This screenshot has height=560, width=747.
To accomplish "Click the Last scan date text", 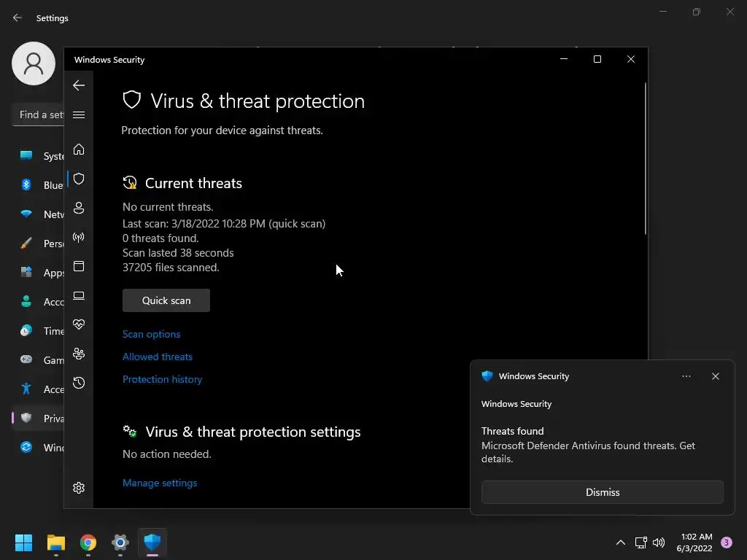I will (x=224, y=224).
